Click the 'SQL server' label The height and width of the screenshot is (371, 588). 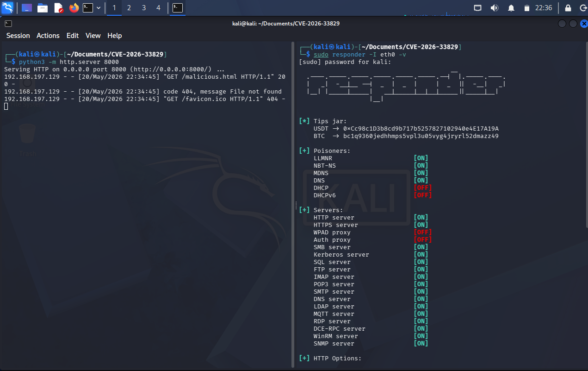point(332,262)
